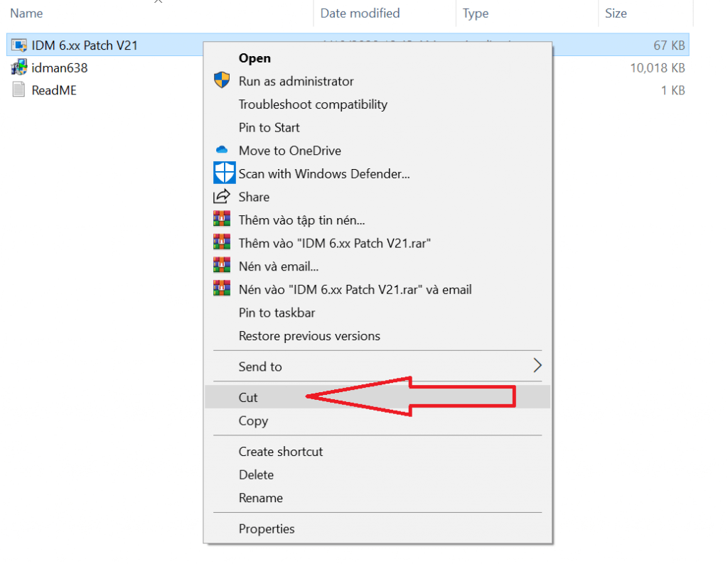Click the ReadME text file icon
Viewport: 728px width, 564px height.
[x=19, y=90]
